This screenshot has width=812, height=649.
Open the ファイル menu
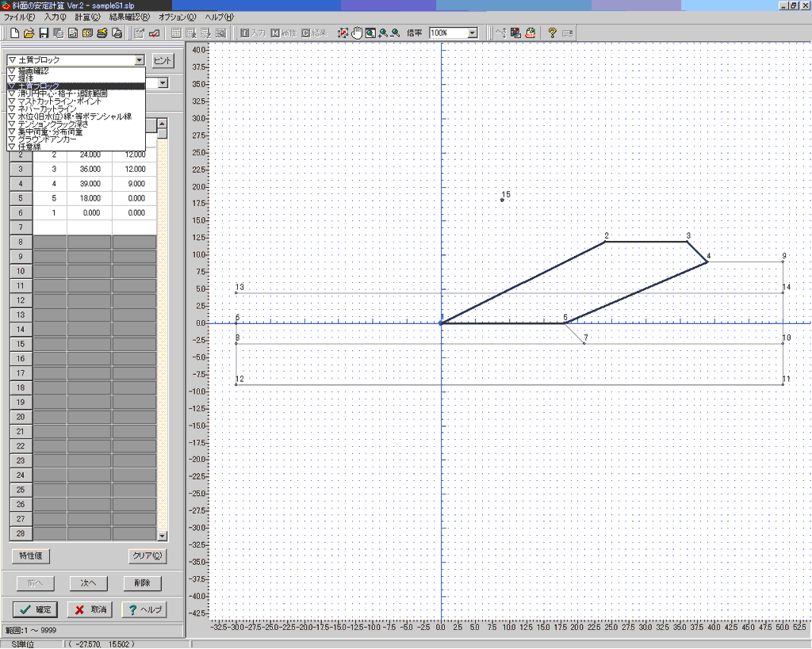click(19, 17)
